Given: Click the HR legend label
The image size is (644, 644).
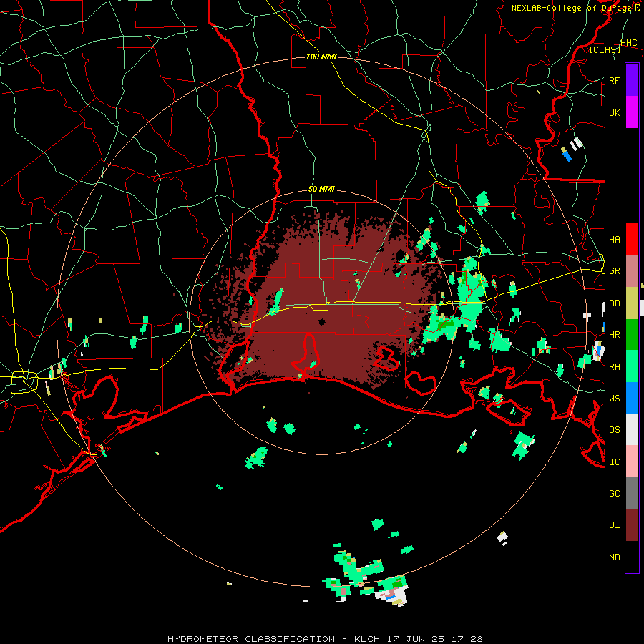Looking at the screenshot, I should coord(615,335).
